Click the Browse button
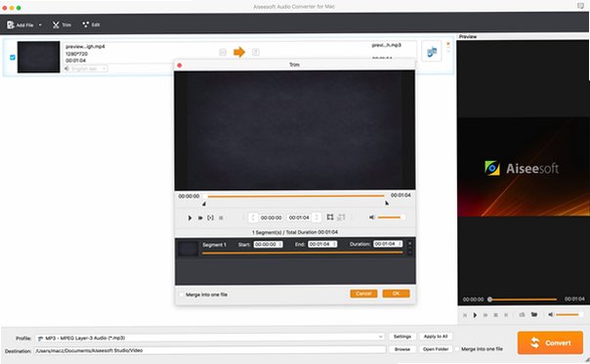 click(x=402, y=349)
